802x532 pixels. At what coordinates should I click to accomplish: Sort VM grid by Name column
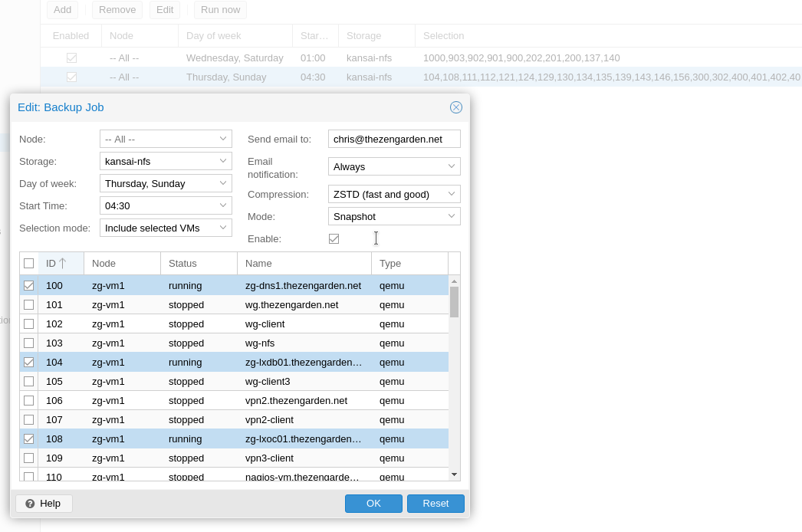(304, 264)
